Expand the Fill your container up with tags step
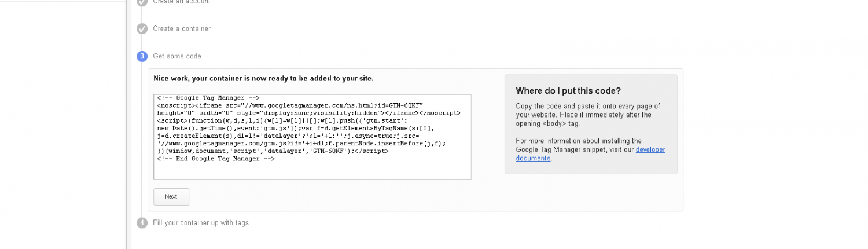The image size is (868, 249). [x=201, y=223]
